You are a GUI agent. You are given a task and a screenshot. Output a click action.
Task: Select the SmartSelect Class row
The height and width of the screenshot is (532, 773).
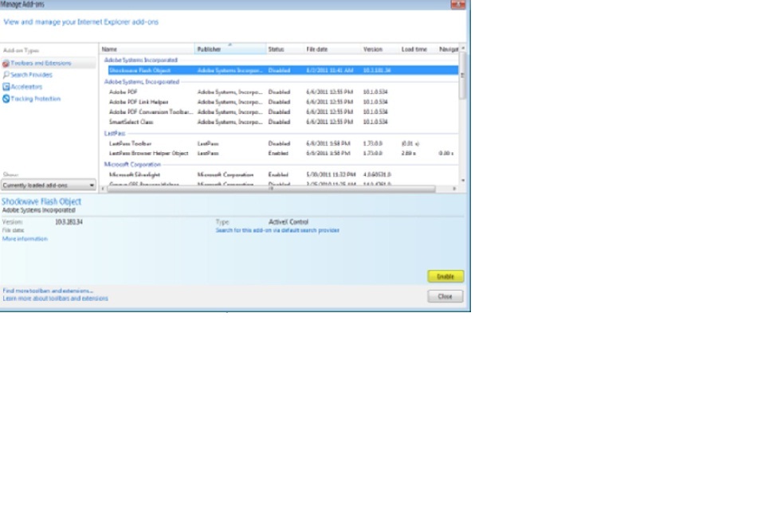click(283, 122)
